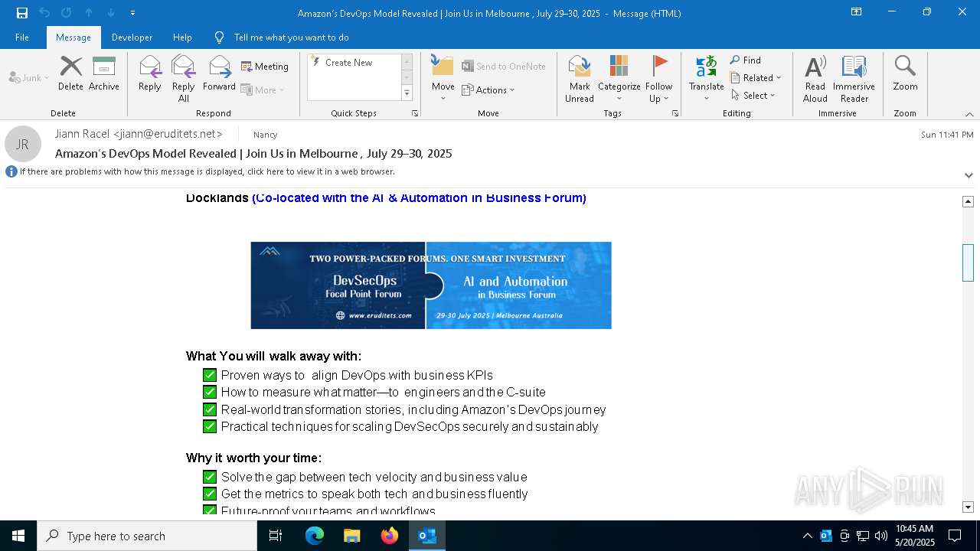Send message to OneNote
980x551 pixels.
(x=504, y=67)
